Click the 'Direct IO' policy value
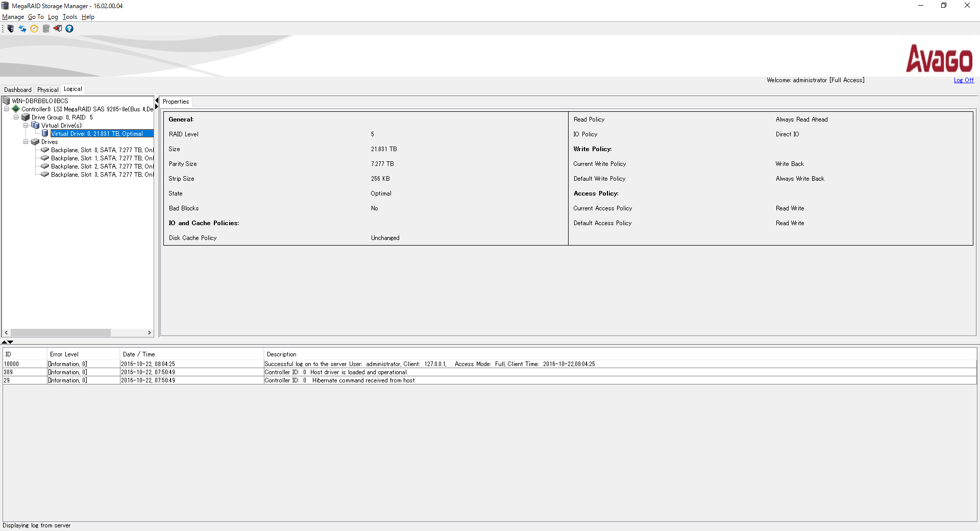 point(787,134)
